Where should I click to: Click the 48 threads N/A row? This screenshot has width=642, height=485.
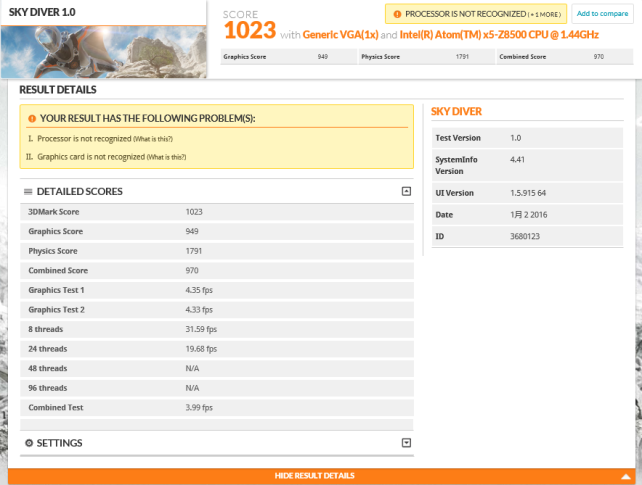pyautogui.click(x=217, y=368)
